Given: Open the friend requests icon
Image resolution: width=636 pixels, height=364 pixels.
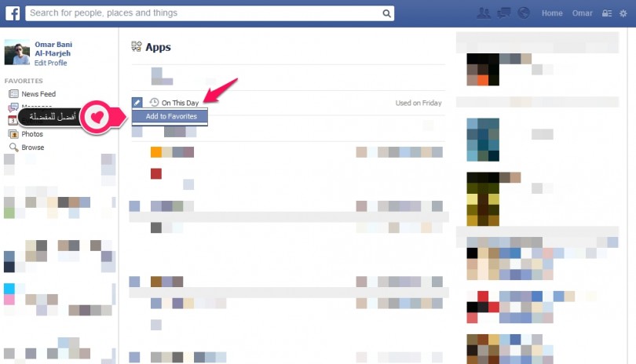Looking at the screenshot, I should (484, 13).
